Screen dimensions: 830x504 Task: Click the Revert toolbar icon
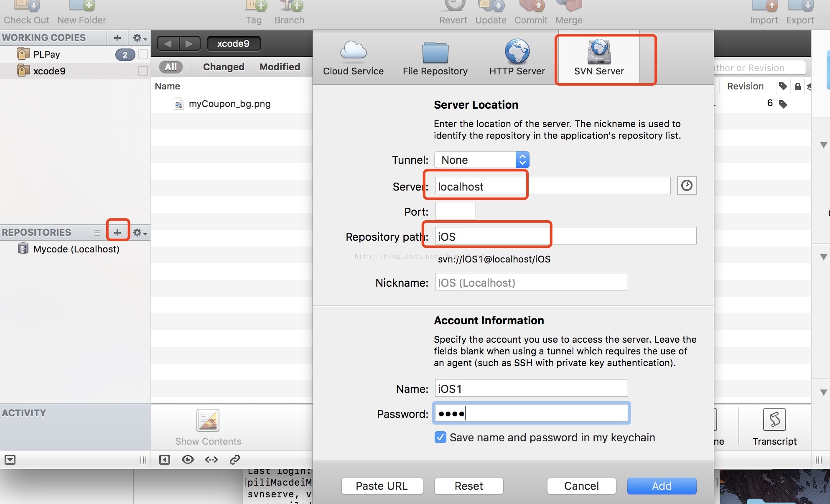pos(454,6)
